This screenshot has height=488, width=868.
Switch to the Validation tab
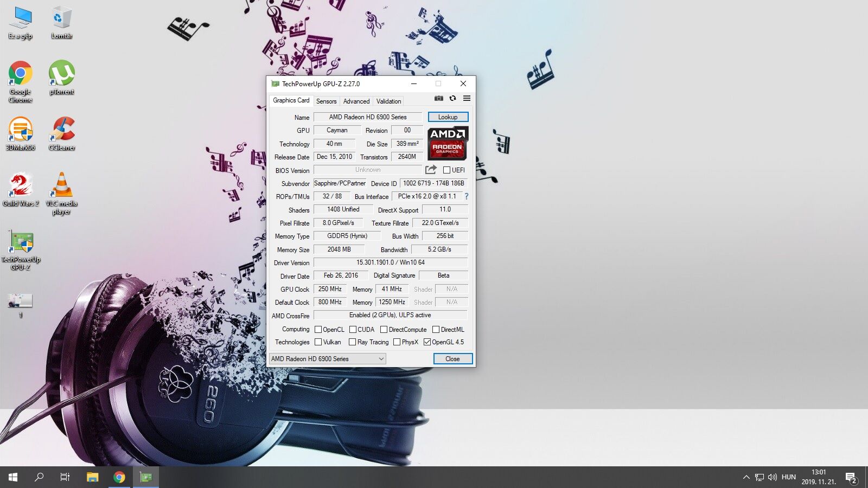(389, 101)
